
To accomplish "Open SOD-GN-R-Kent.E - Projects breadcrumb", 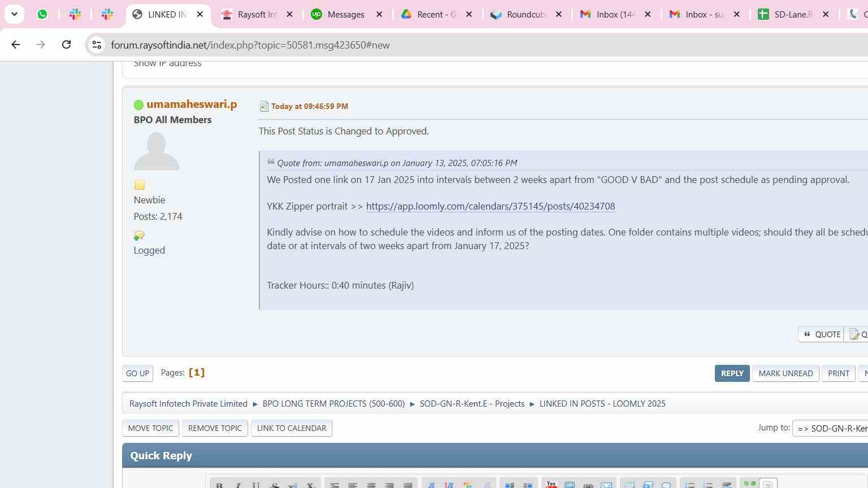I will click(x=472, y=404).
